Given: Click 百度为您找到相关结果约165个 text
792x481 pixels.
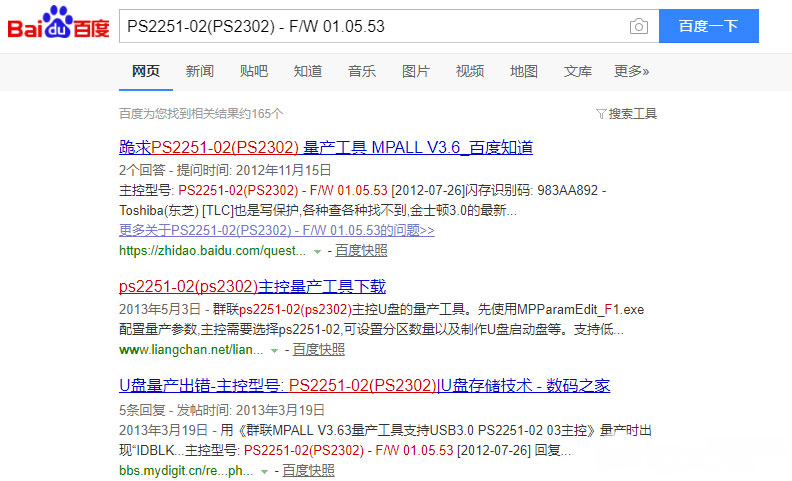Looking at the screenshot, I should click(201, 114).
